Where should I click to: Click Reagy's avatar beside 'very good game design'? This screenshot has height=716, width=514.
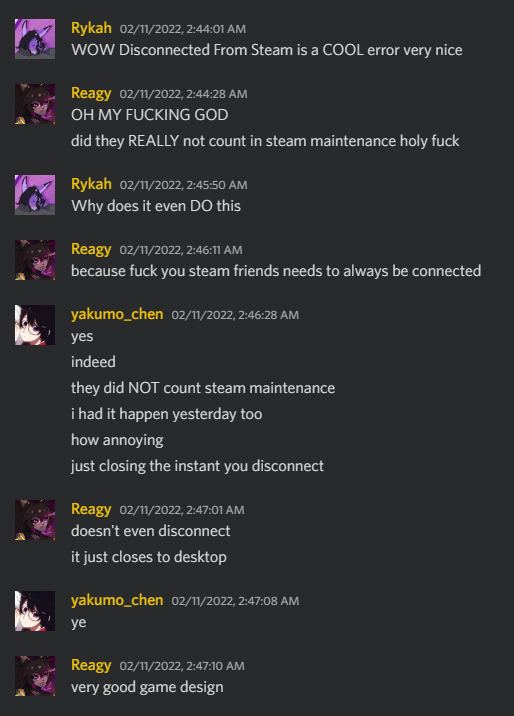tap(35, 676)
